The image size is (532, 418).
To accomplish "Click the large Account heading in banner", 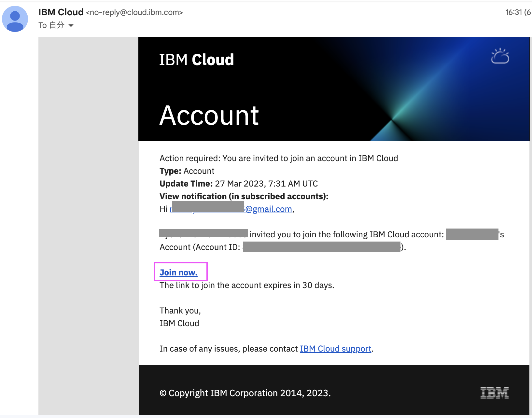I will coord(209,116).
